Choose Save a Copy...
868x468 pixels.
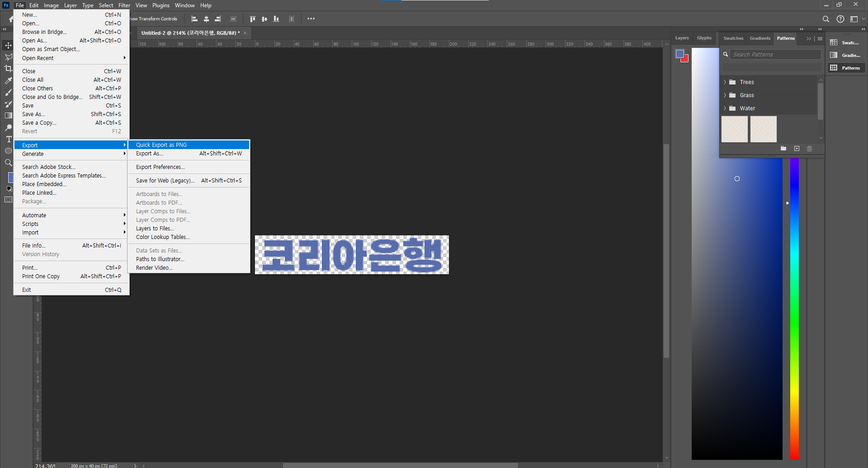(x=71, y=123)
